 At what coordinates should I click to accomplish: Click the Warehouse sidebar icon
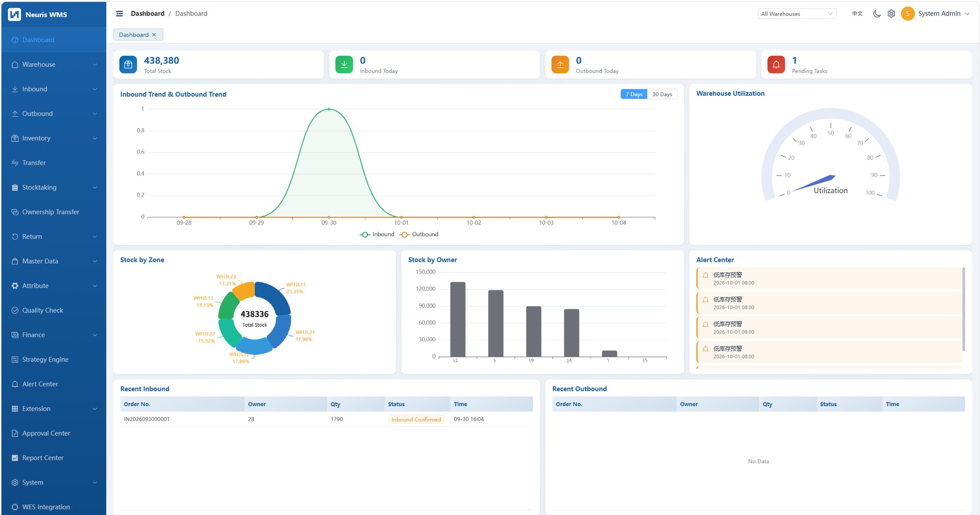click(15, 65)
